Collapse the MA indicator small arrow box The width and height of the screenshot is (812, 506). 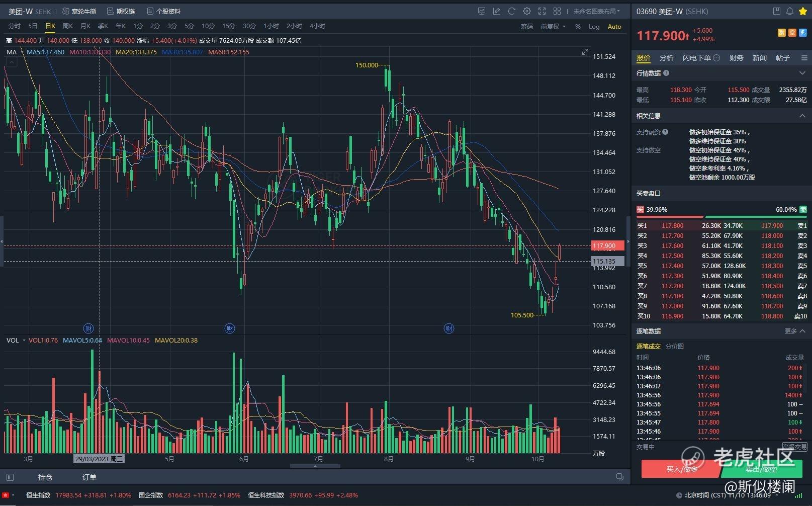pyautogui.click(x=12, y=62)
